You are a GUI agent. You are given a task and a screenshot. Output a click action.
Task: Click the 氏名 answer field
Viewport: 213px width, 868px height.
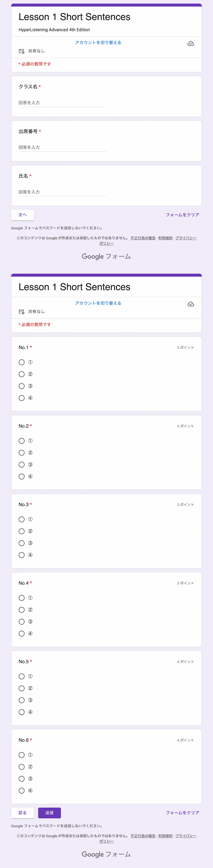click(62, 192)
